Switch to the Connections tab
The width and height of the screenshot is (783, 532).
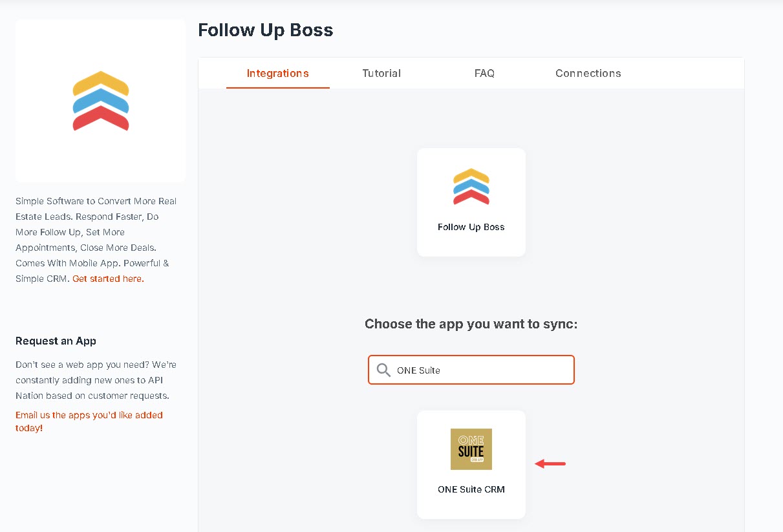coord(588,73)
